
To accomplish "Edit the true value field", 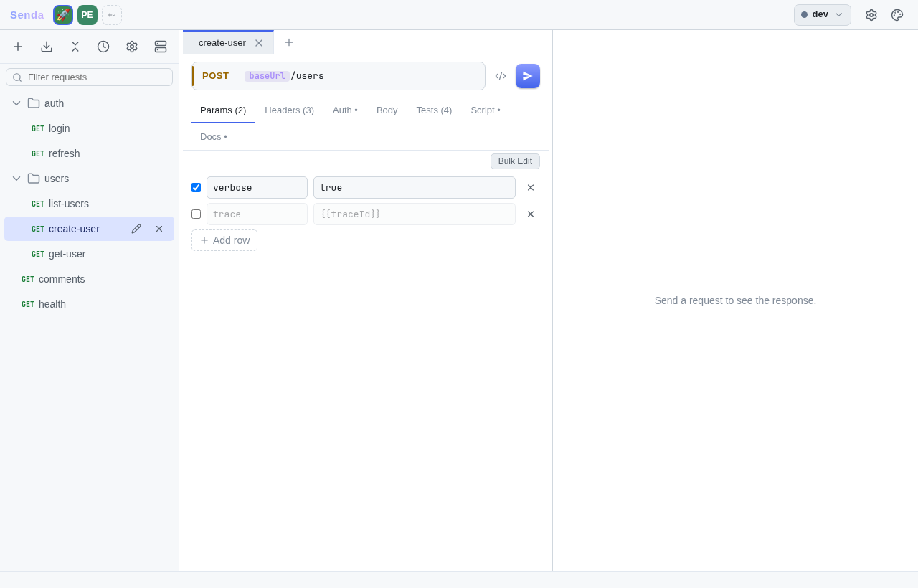I will (x=415, y=188).
